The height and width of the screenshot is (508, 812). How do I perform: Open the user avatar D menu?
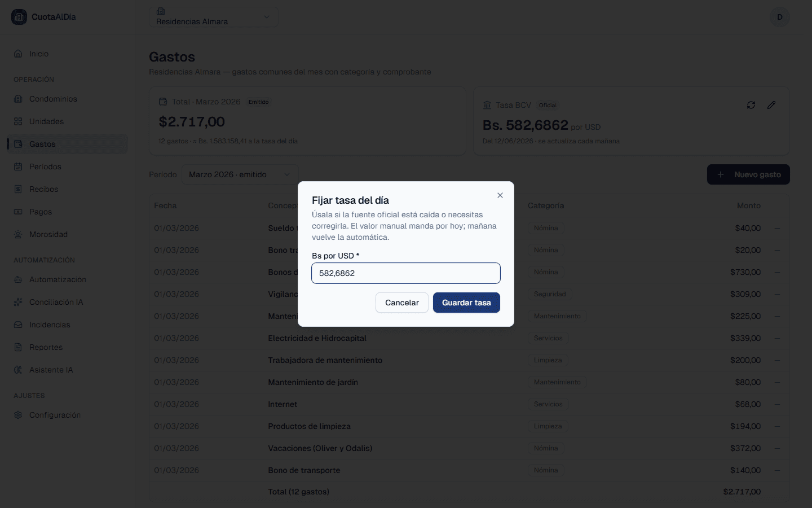click(780, 17)
